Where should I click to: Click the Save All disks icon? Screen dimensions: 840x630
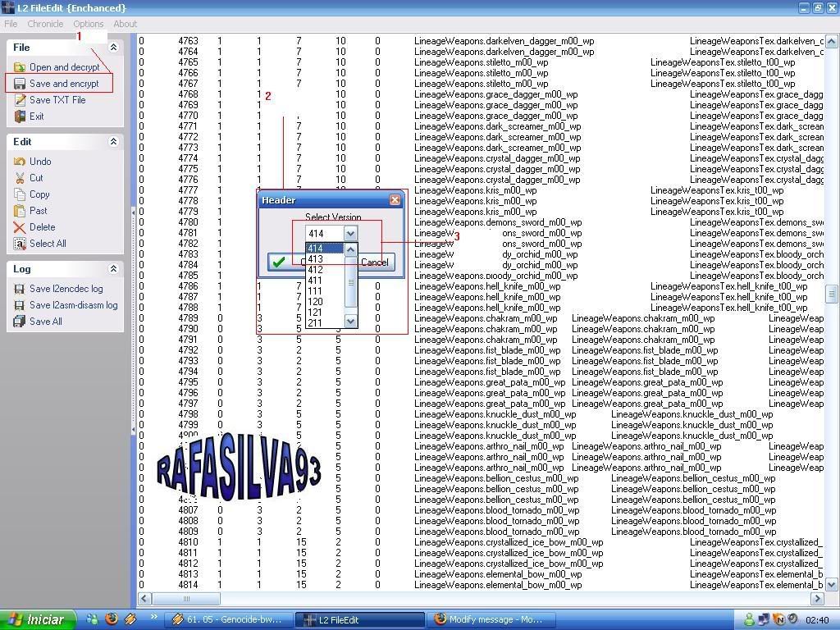(x=20, y=322)
